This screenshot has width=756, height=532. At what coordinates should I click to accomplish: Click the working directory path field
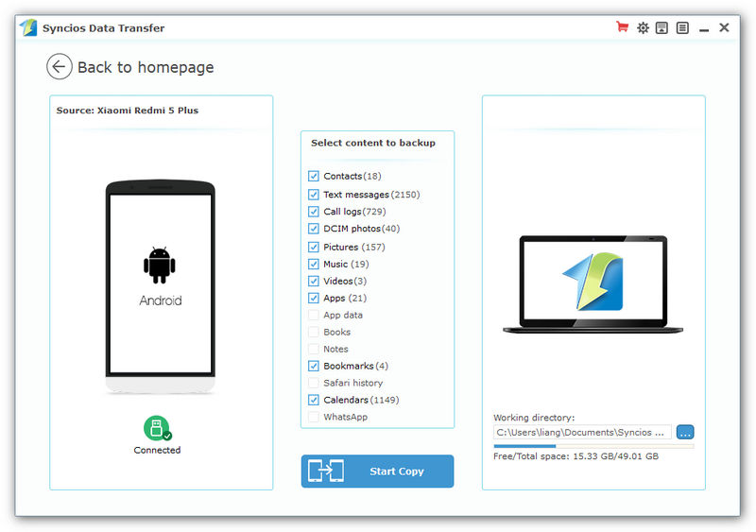(582, 432)
